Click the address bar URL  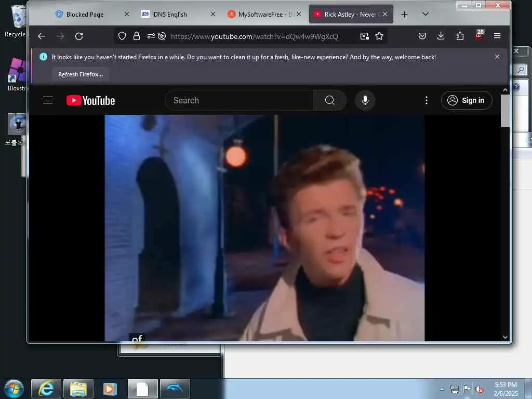pyautogui.click(x=255, y=36)
